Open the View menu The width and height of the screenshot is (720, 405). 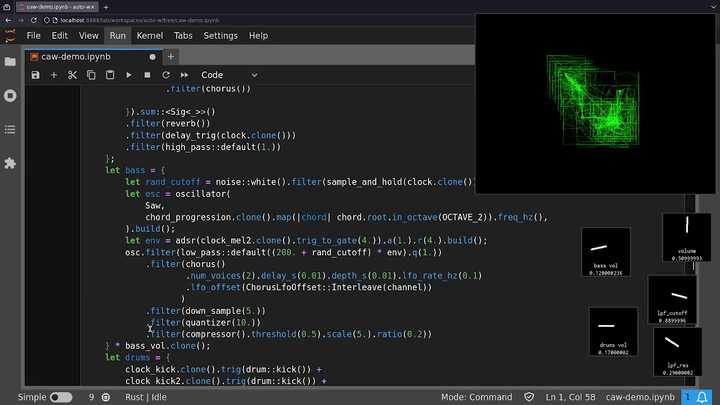(x=88, y=36)
